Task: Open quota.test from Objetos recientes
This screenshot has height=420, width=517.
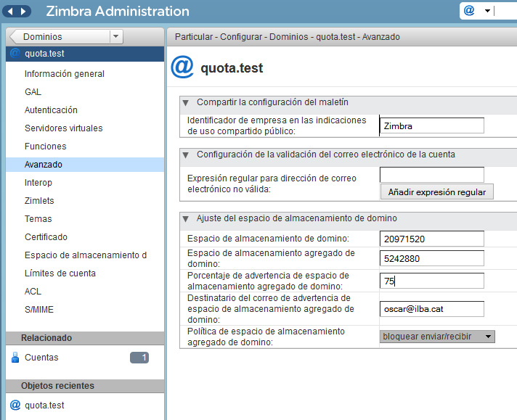Action: 44,405
